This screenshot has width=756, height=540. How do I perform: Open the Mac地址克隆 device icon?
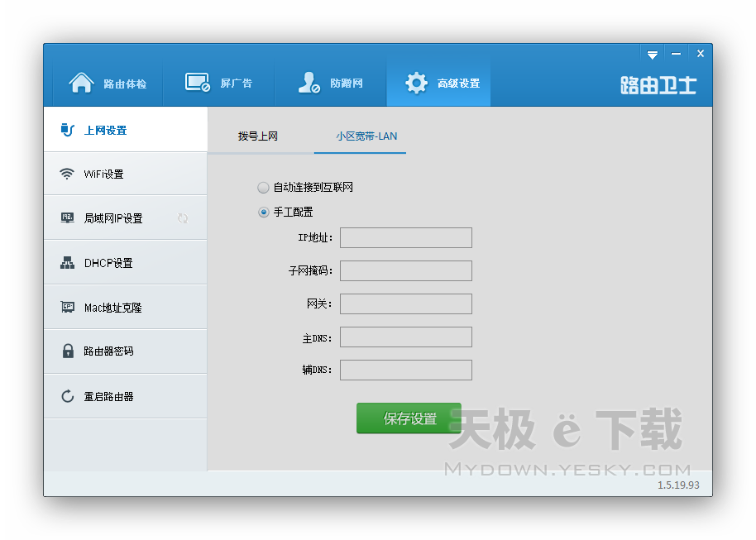click(x=68, y=307)
